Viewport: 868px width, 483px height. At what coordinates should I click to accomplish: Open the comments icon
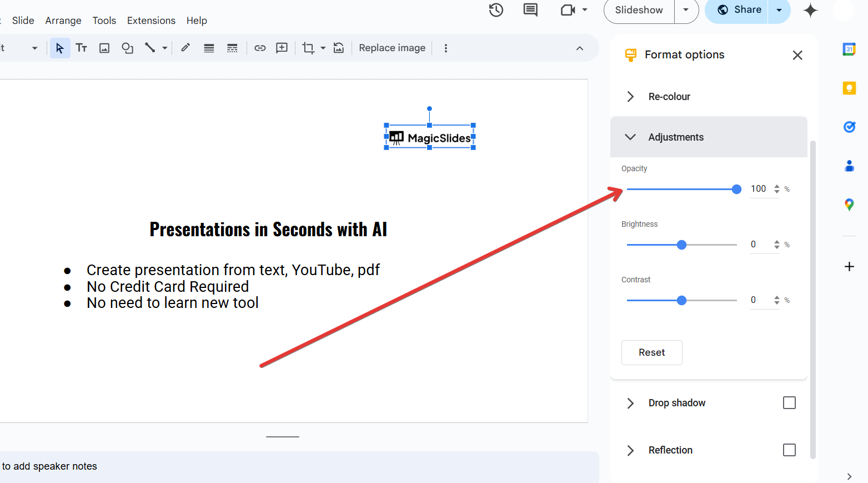(530, 10)
